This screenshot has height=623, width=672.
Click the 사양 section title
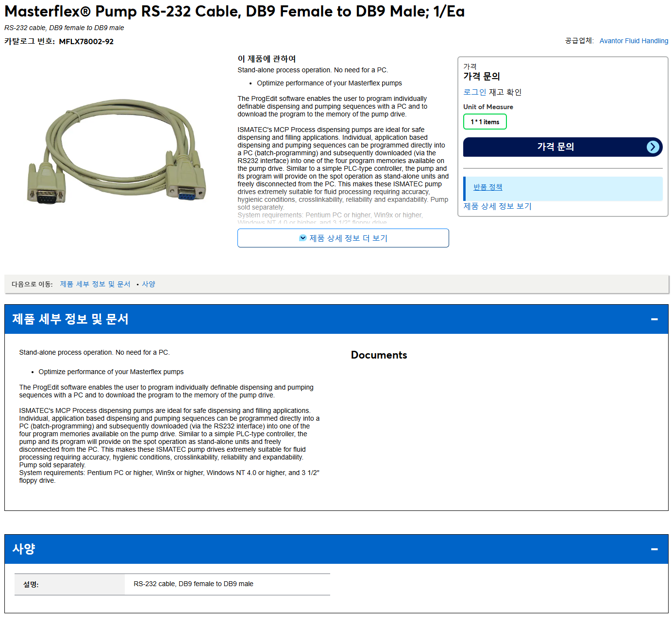click(x=24, y=549)
